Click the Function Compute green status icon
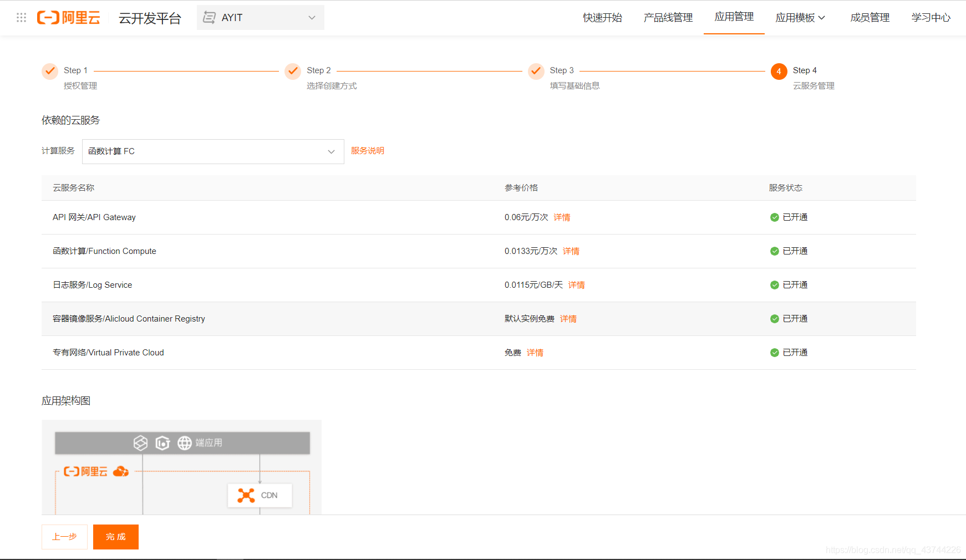Viewport: 966px width, 560px height. click(x=775, y=251)
